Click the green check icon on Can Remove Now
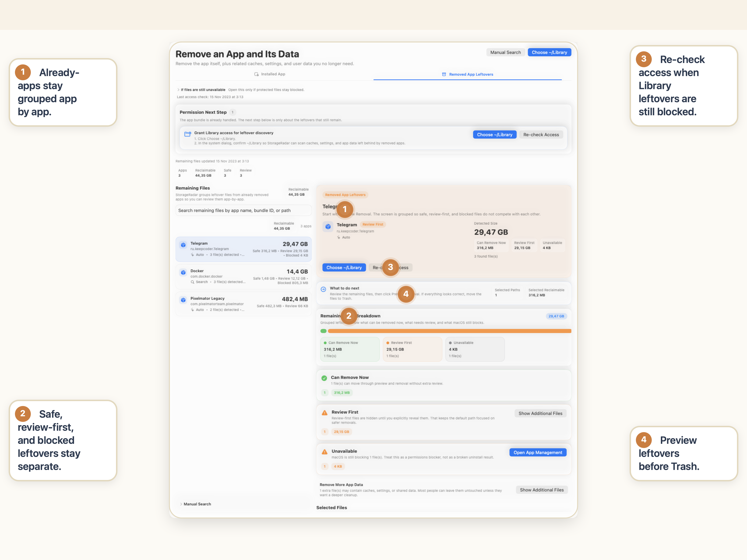The width and height of the screenshot is (747, 560). click(x=324, y=378)
